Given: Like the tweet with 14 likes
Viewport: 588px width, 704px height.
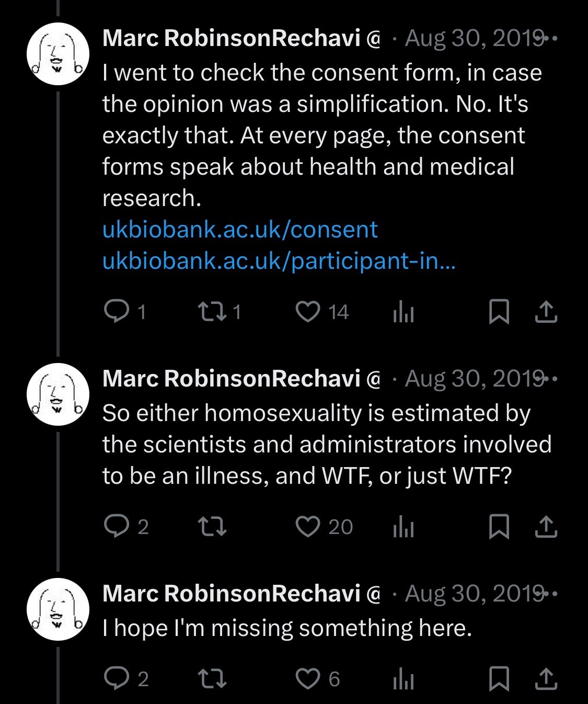Looking at the screenshot, I should (308, 311).
